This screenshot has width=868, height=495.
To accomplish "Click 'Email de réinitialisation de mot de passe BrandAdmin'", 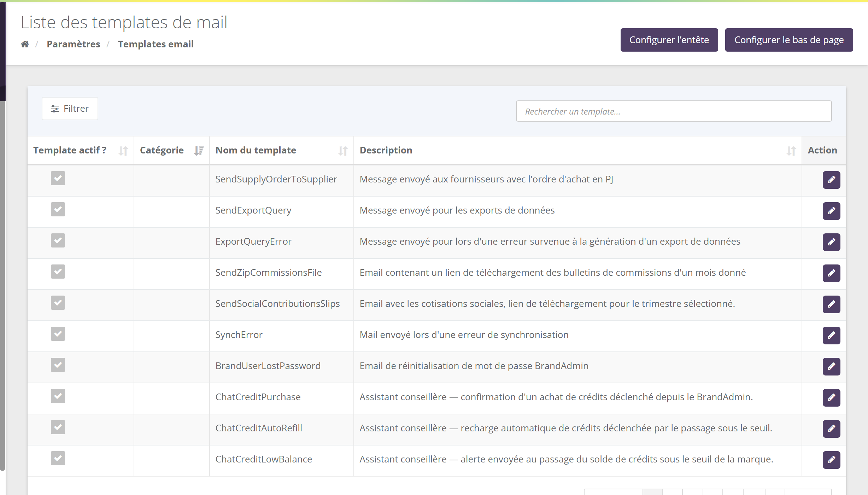I will point(474,366).
